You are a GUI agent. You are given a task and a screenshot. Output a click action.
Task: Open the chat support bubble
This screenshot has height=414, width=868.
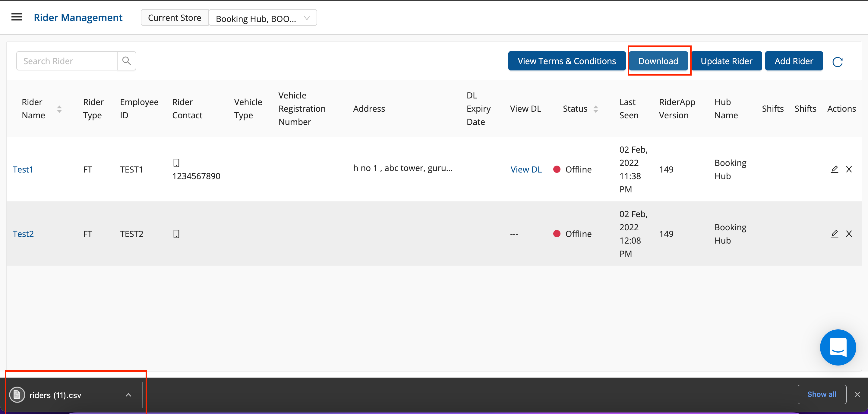point(838,347)
